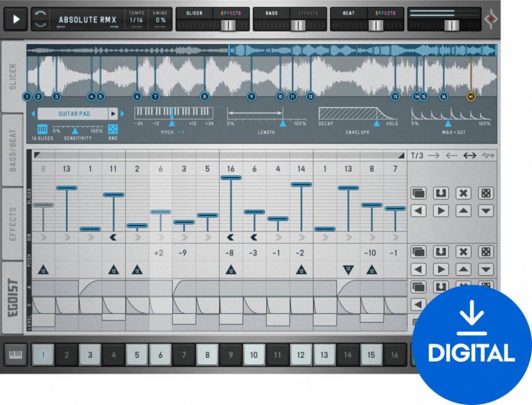Image resolution: width=532 pixels, height=405 pixels.
Task: Shift the slices row up with the up arrow
Action: 463,211
